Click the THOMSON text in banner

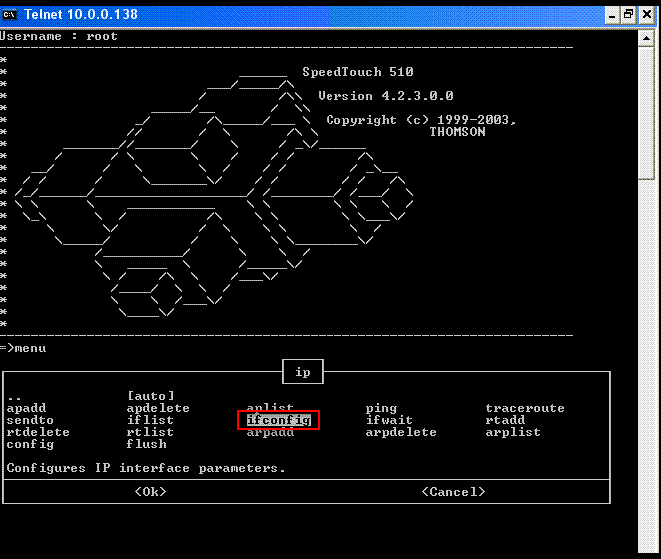coord(457,132)
